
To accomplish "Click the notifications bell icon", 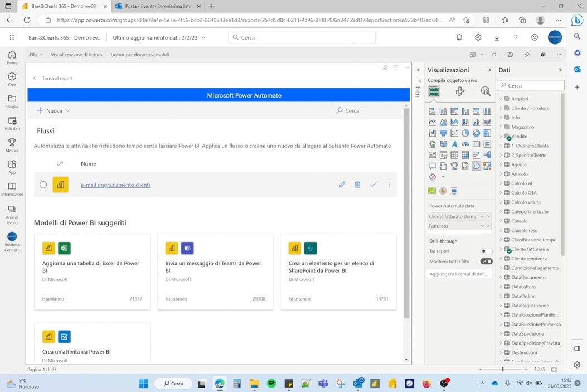I will click(459, 37).
